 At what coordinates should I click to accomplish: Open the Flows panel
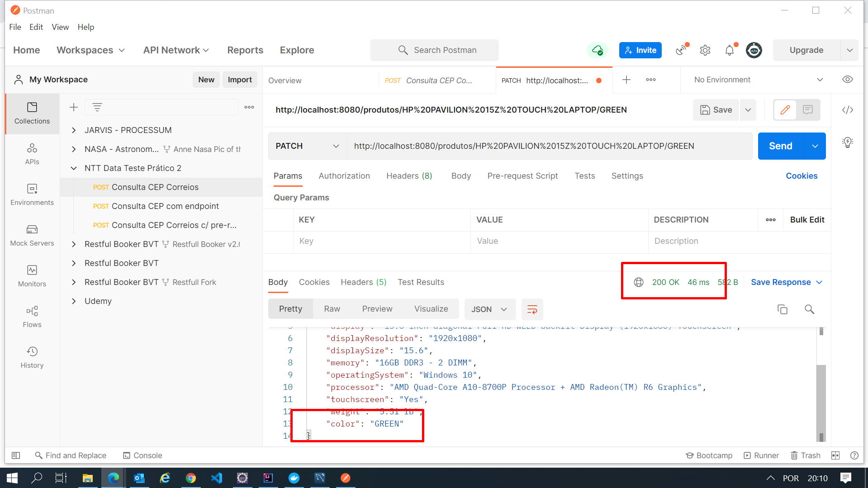tap(32, 317)
